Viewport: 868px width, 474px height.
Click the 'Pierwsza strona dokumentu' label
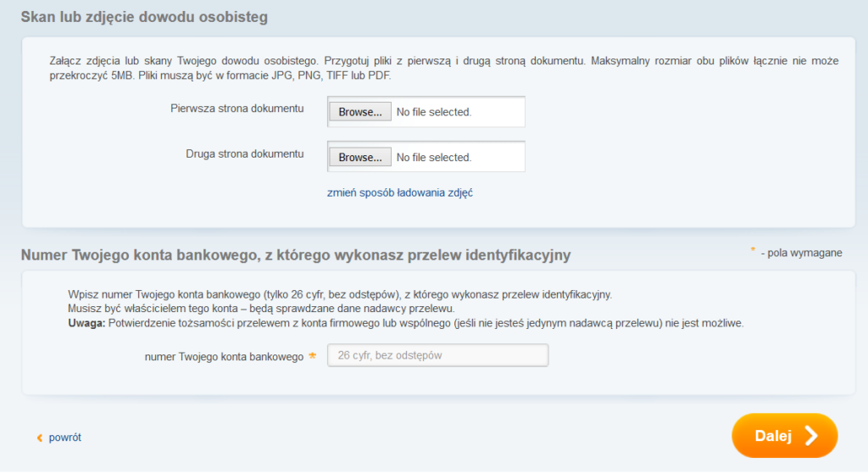tap(236, 109)
